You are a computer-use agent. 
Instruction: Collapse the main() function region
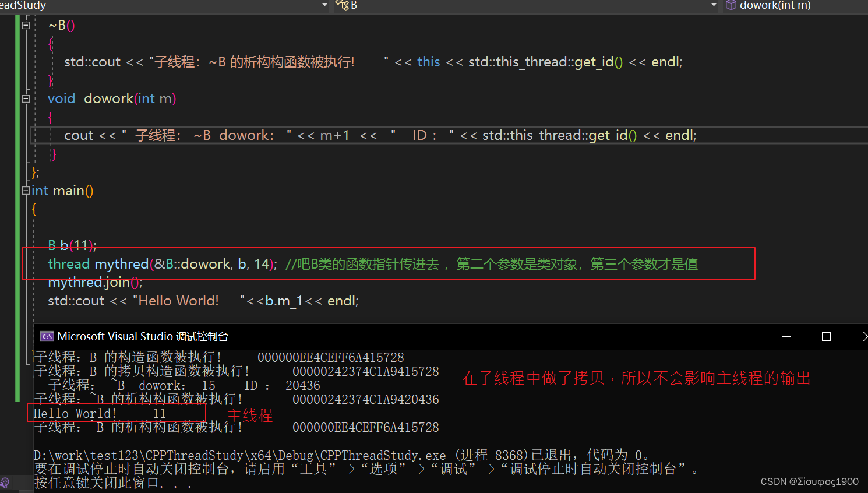coord(26,191)
